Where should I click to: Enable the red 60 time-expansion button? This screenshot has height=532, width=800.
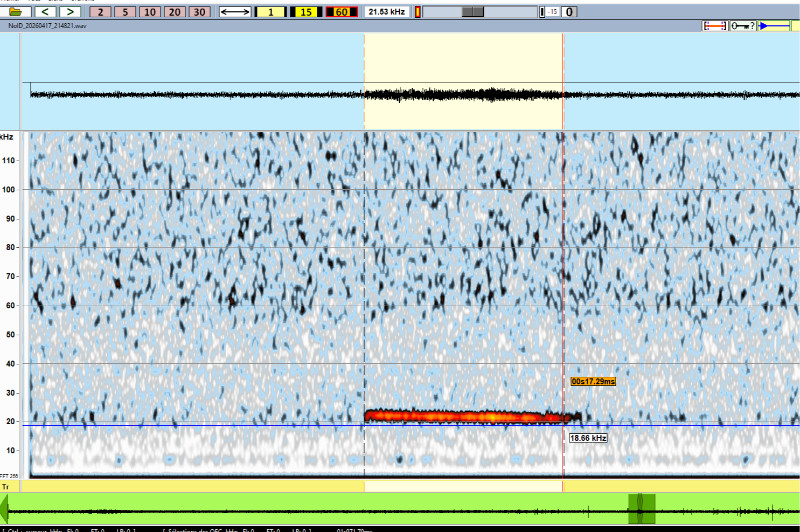click(341, 12)
